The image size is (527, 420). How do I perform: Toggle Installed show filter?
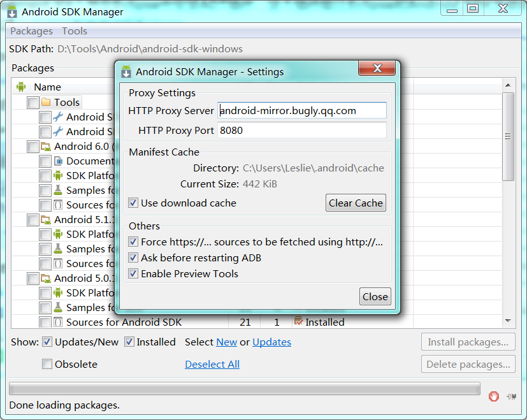129,342
